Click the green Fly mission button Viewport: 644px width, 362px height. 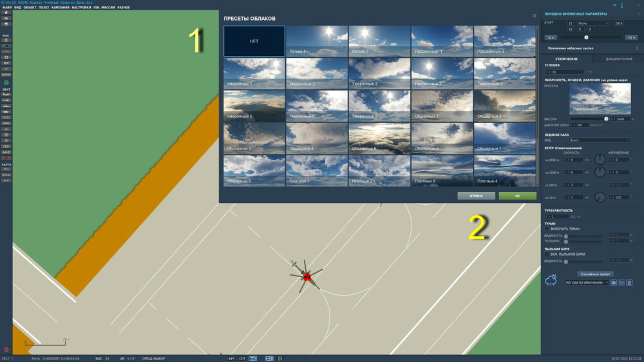6,82
